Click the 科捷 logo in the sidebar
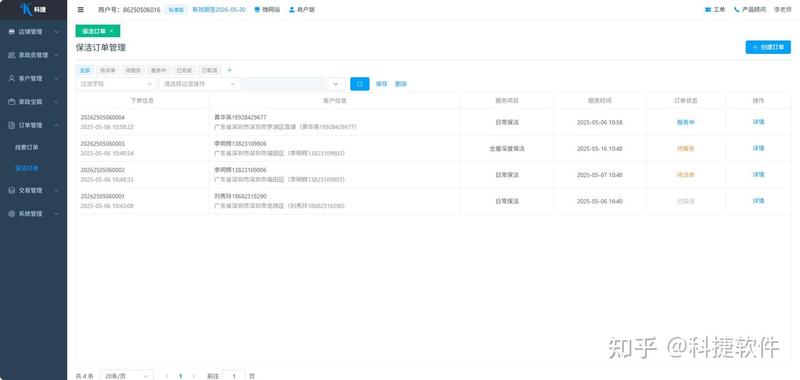 [33, 9]
